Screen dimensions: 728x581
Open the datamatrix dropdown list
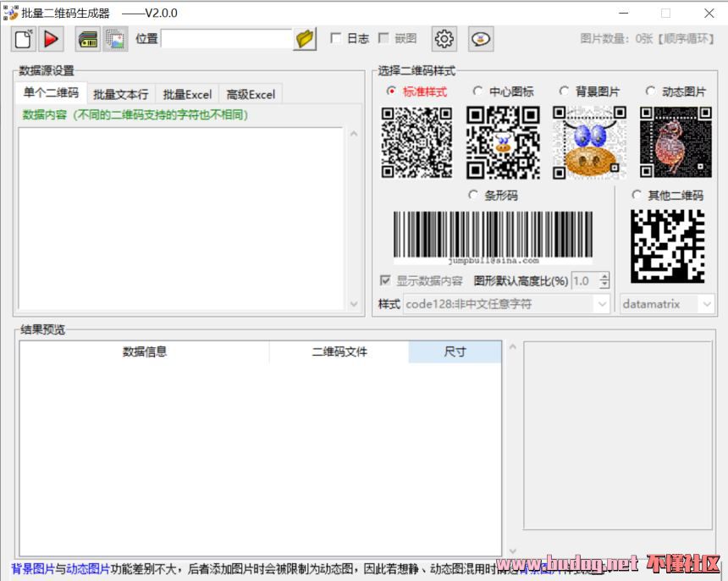705,304
